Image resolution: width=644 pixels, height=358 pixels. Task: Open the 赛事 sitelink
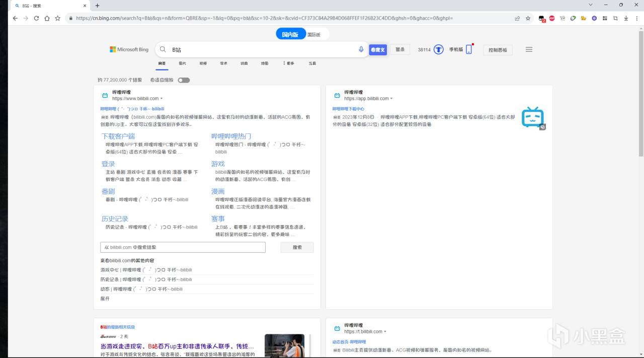[218, 219]
